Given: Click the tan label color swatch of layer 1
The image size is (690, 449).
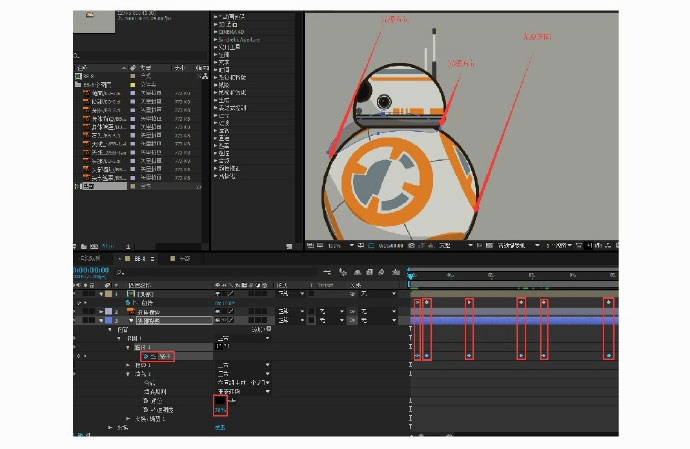Looking at the screenshot, I should pos(108,294).
